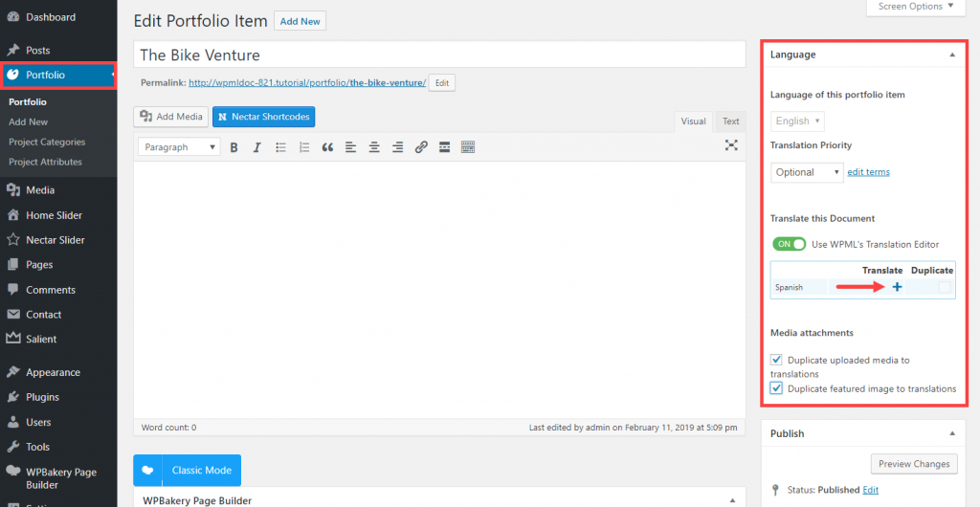
Task: Open the Portfolio sidebar menu
Action: click(x=58, y=75)
